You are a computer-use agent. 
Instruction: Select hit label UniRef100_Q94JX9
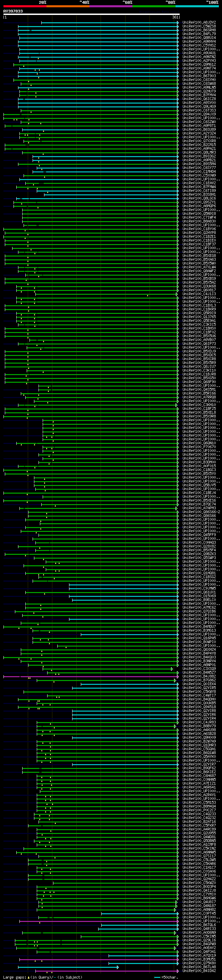coord(199,114)
